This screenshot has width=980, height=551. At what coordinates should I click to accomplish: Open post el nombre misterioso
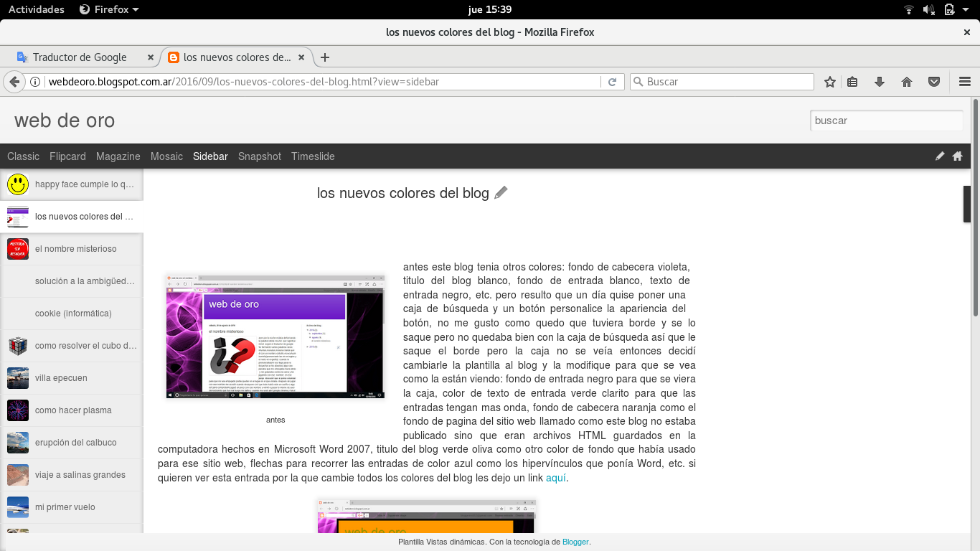click(x=72, y=249)
